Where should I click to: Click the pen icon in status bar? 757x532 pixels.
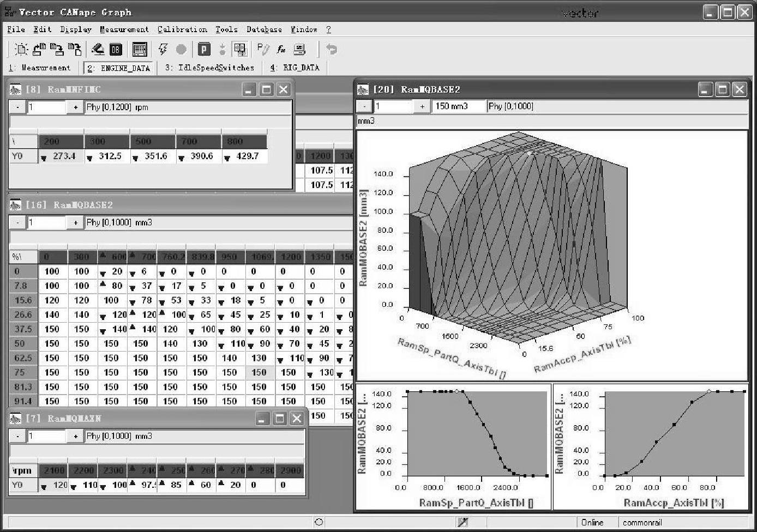462,522
